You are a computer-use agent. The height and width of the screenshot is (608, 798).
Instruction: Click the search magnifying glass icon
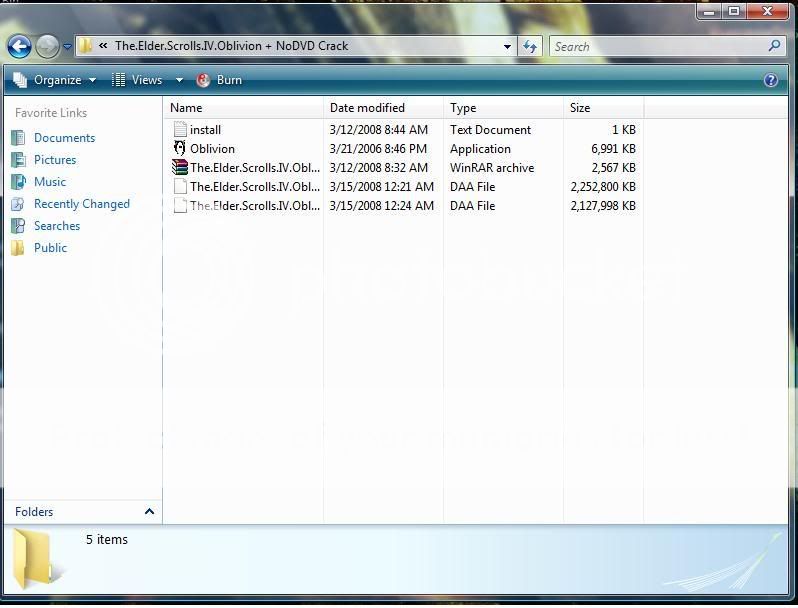tap(774, 46)
